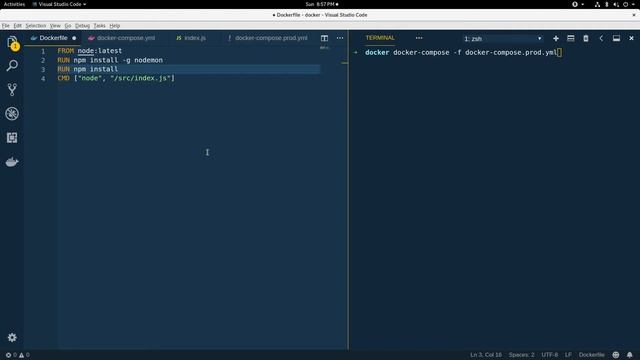This screenshot has width=640, height=360.
Task: Open the Debug view in activity bar
Action: click(12, 113)
